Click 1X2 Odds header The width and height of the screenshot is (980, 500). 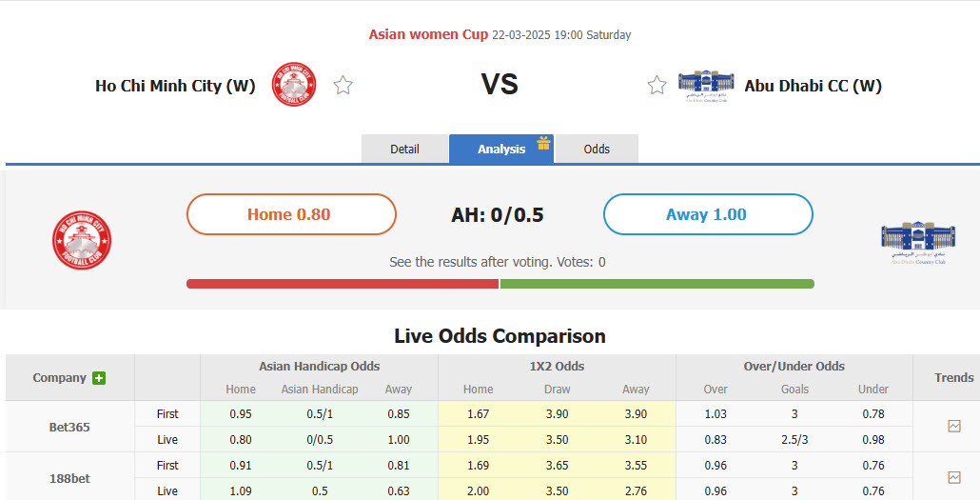[x=557, y=366]
